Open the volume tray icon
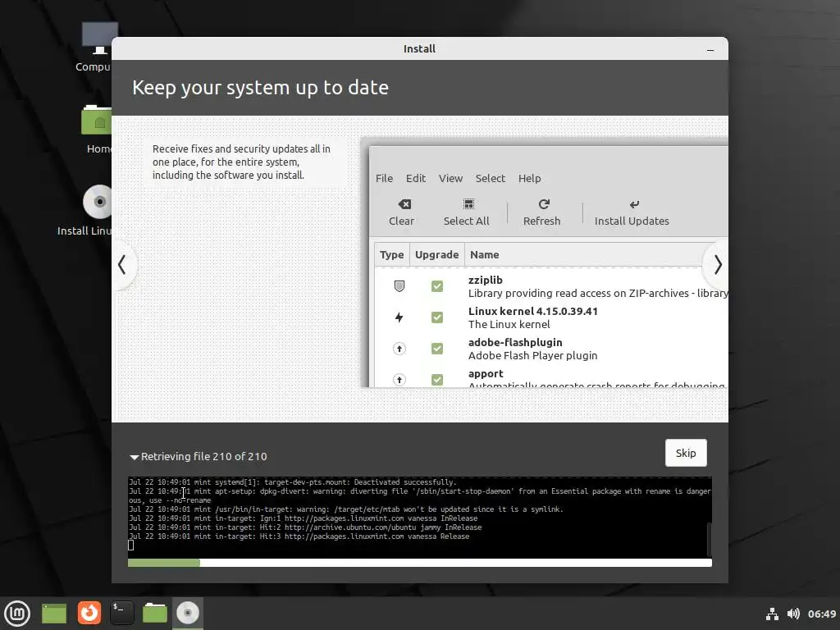Viewport: 840px width, 630px height. [x=793, y=614]
